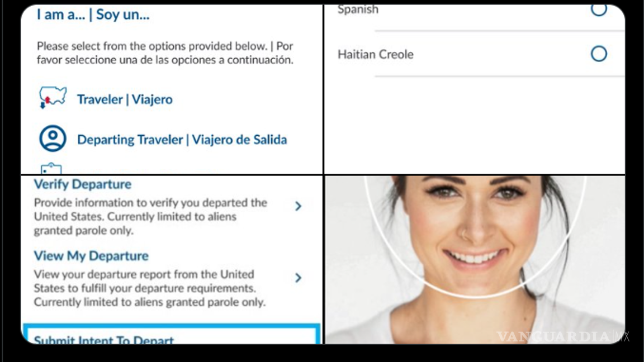The width and height of the screenshot is (644, 362).
Task: Click the partially visible icon below Departing Traveler
Action: point(51,168)
